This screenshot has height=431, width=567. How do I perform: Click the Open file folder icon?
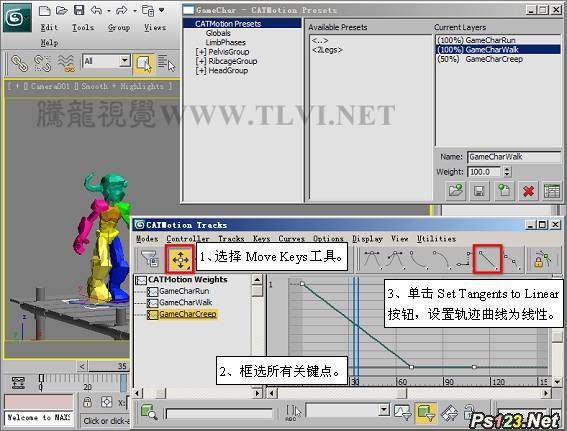(x=61, y=10)
